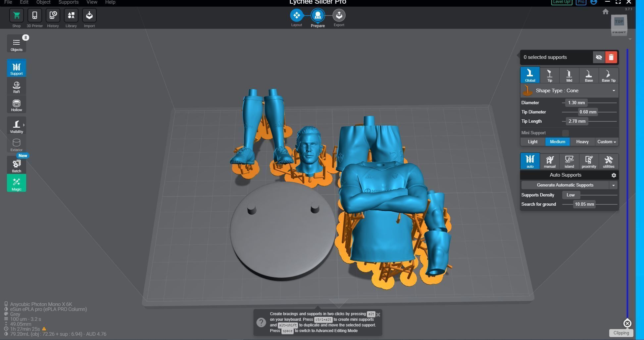
Task: Open the Shop cart icon
Action: [x=16, y=16]
